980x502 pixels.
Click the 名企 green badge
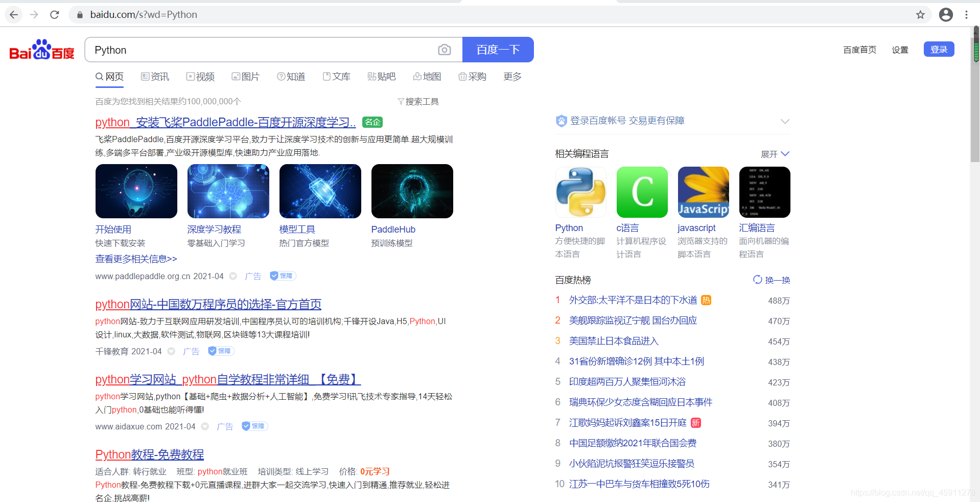point(372,122)
